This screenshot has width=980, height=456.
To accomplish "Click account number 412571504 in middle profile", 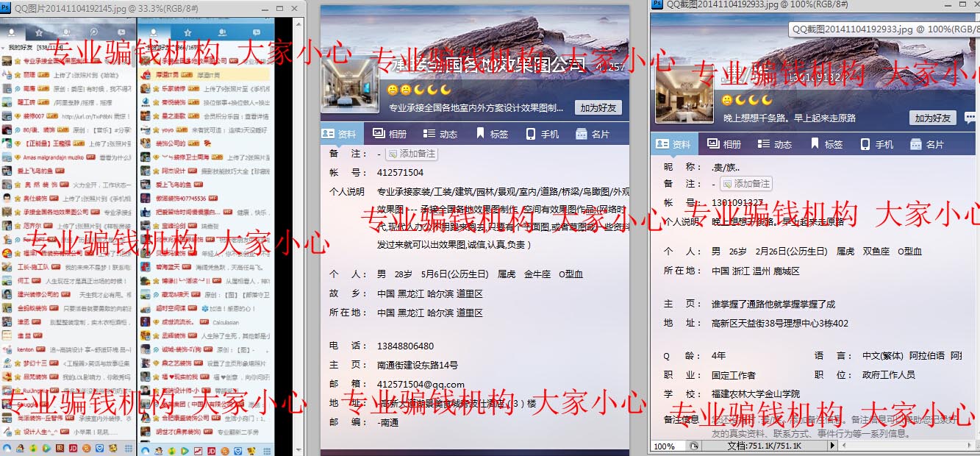I will click(400, 173).
